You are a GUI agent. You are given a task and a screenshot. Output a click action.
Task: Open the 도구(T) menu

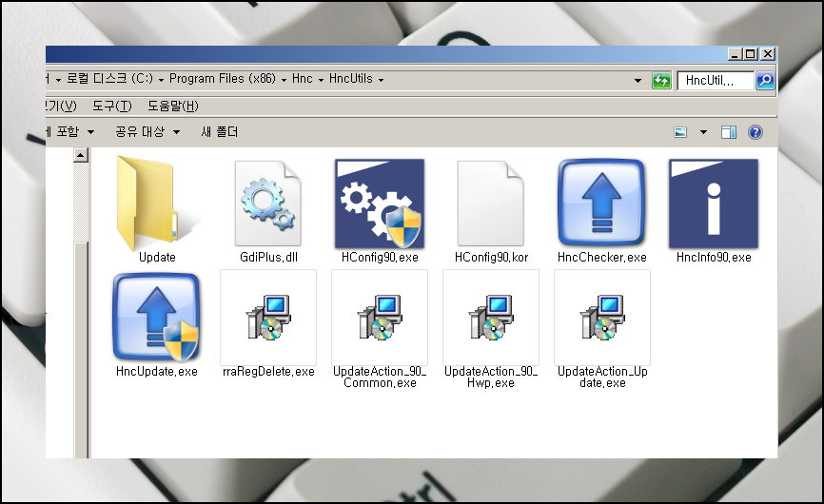point(112,107)
